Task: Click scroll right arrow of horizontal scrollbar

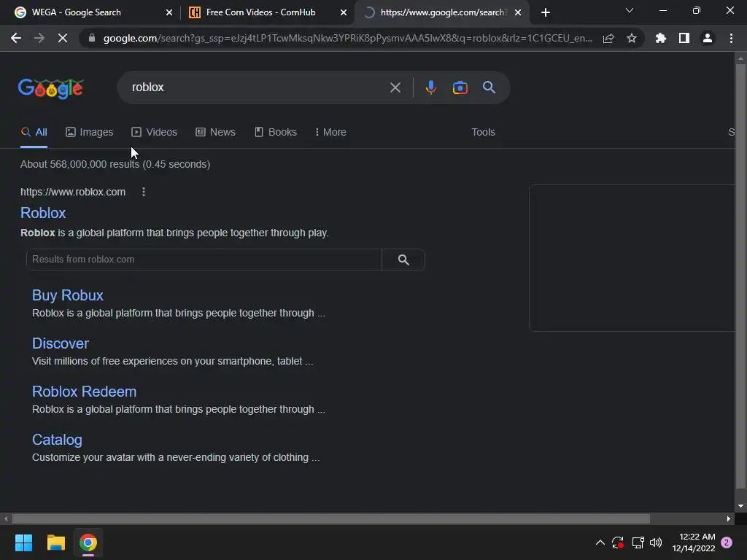Action: 729,518
